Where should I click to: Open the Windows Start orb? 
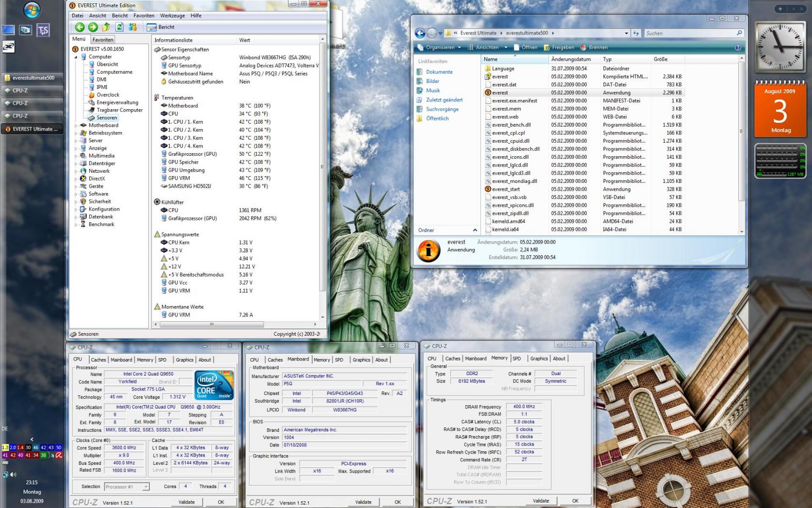click(32, 10)
